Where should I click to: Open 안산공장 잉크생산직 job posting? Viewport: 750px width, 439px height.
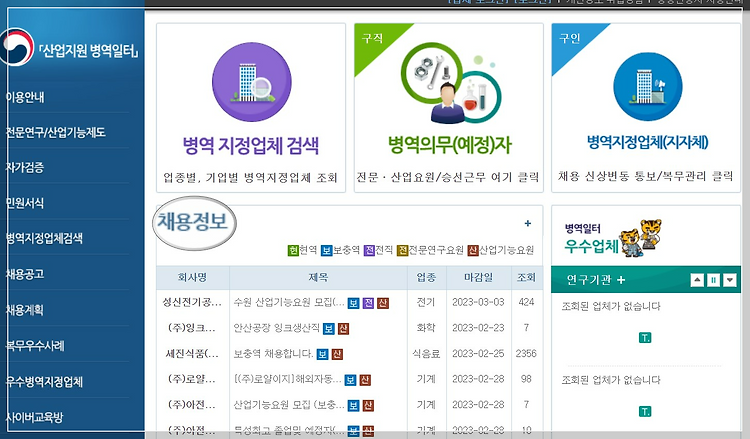[x=276, y=328]
